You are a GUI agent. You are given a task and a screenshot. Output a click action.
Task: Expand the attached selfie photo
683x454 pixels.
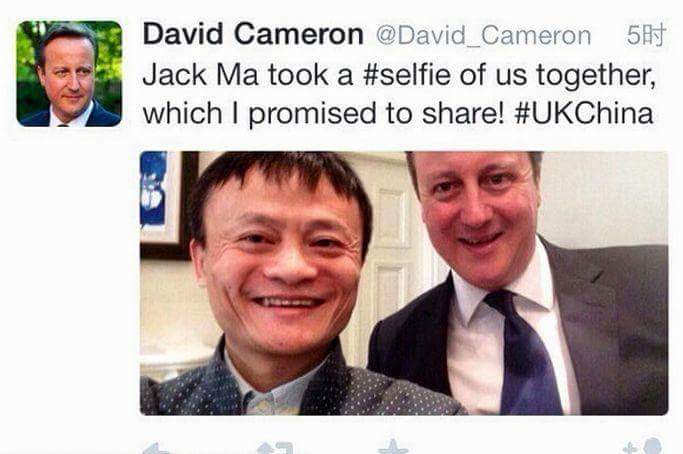[404, 283]
